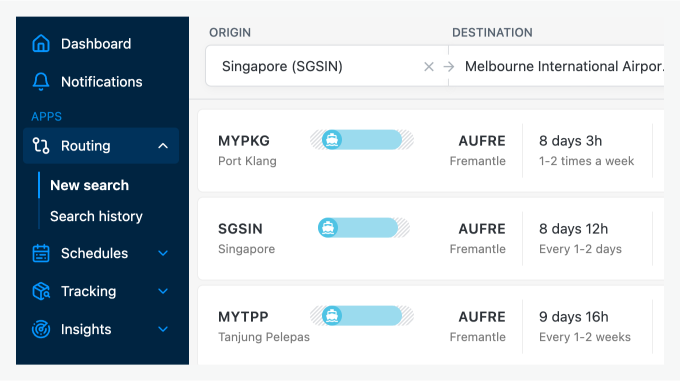Click Singapore label under SGSIN
Image resolution: width=680 pixels, height=381 pixels.
click(246, 249)
